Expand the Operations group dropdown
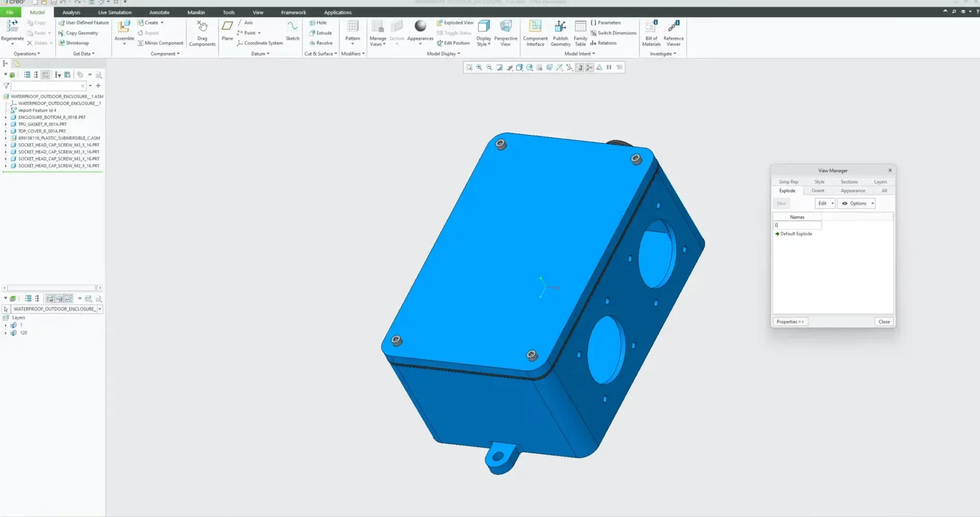The width and height of the screenshot is (980, 517). click(27, 54)
